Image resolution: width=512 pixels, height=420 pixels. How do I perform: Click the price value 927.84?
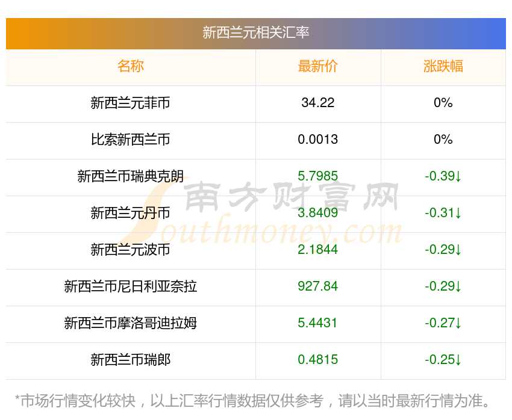point(317,286)
